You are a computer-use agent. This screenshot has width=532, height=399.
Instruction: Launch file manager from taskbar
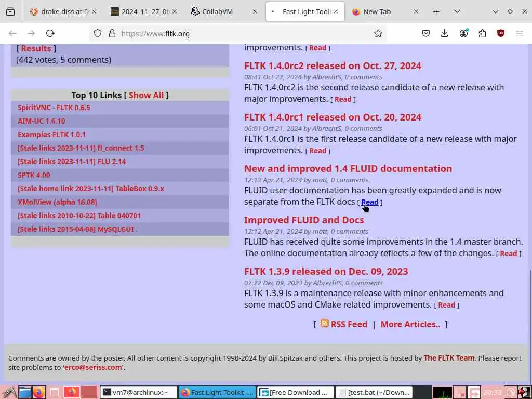tap(25, 392)
